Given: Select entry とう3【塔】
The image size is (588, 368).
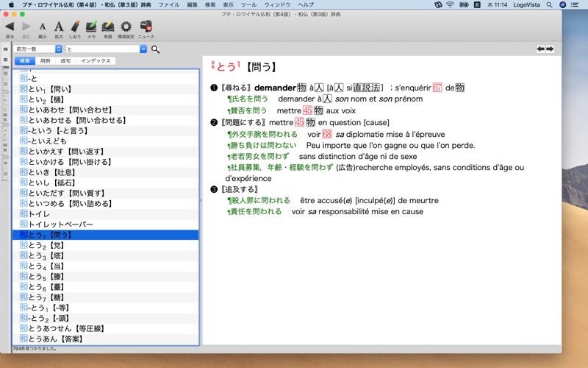Looking at the screenshot, I should tap(105, 255).
